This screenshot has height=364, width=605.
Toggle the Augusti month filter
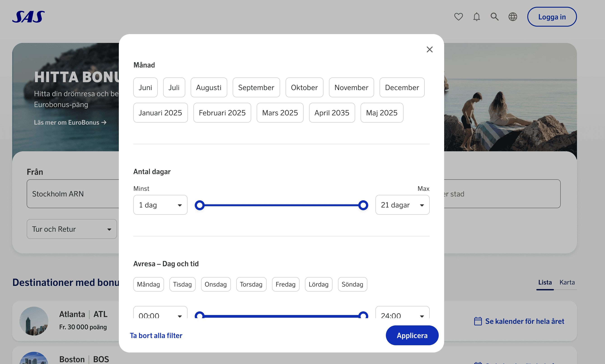(209, 88)
